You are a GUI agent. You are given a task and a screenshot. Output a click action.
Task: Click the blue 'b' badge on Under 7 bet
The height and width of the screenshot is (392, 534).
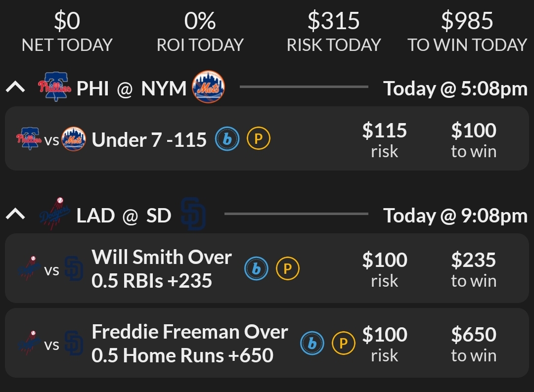[x=227, y=140]
